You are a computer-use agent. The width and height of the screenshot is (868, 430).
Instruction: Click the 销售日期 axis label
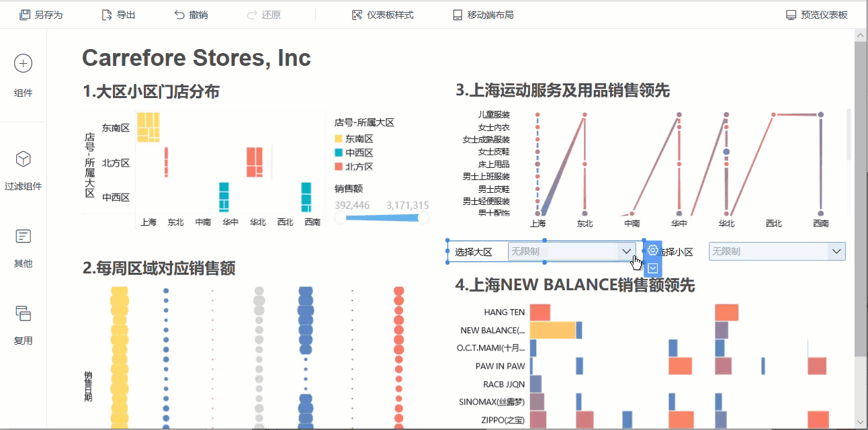(88, 386)
